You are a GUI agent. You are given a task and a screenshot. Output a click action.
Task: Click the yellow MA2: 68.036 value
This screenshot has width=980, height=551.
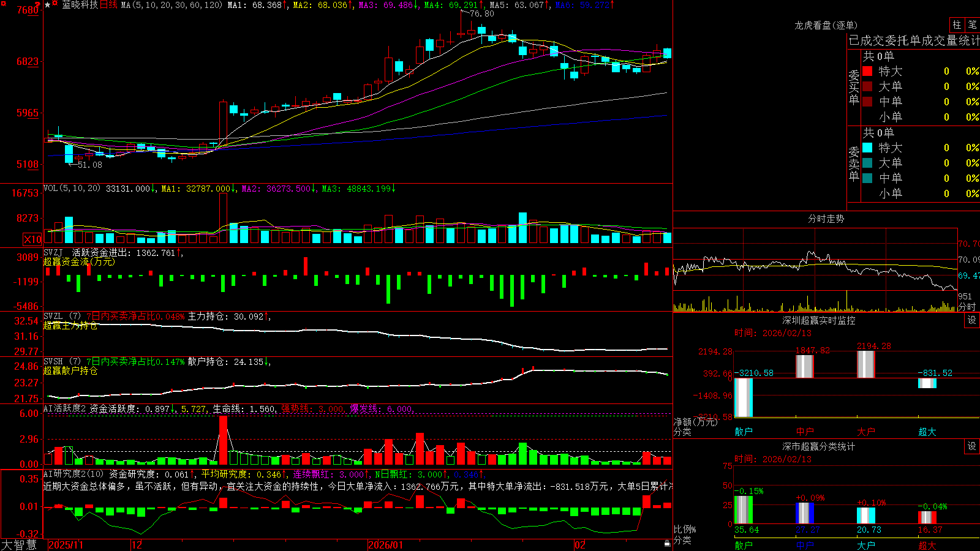point(322,5)
